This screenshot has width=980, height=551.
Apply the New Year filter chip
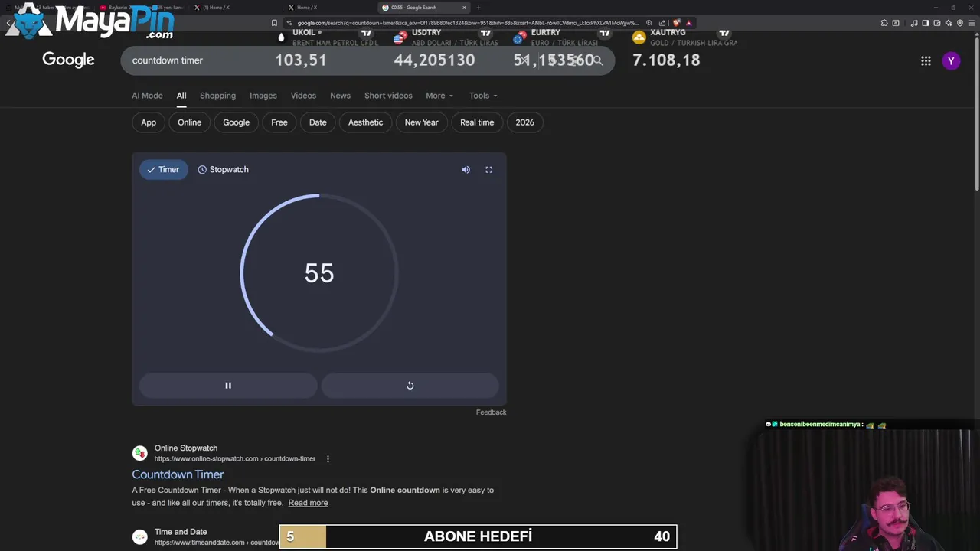point(421,122)
